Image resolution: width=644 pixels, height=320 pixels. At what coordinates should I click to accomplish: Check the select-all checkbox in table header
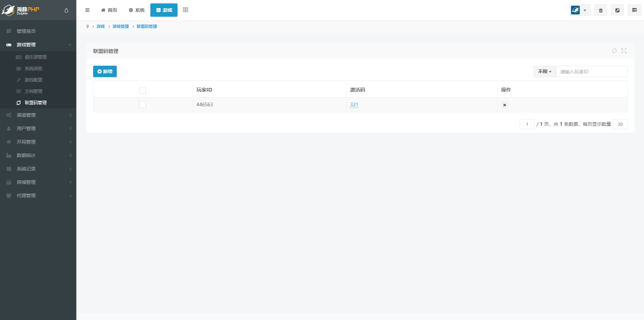tap(142, 90)
